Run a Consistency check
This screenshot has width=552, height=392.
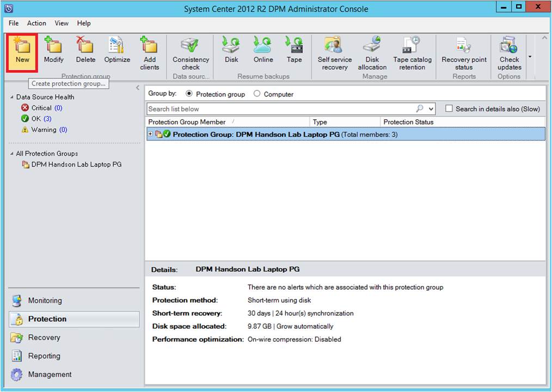pyautogui.click(x=190, y=52)
